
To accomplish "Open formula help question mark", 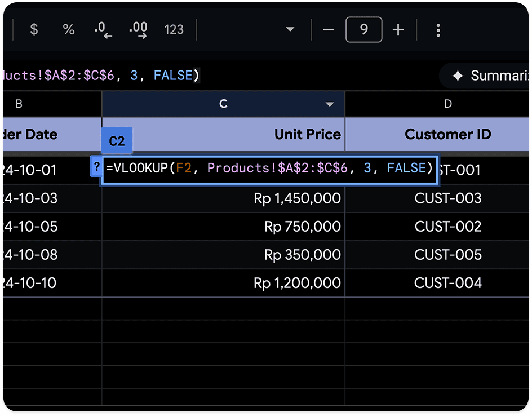I will (97, 167).
